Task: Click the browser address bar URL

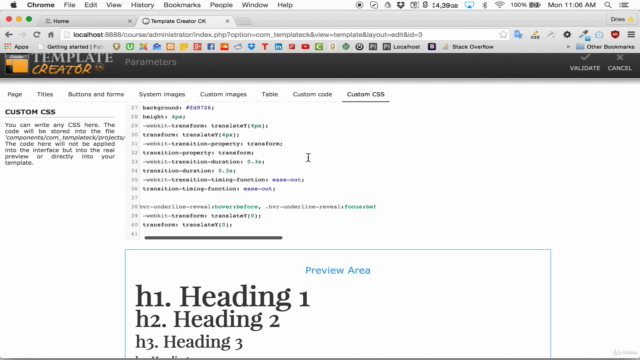Action: pos(248,35)
